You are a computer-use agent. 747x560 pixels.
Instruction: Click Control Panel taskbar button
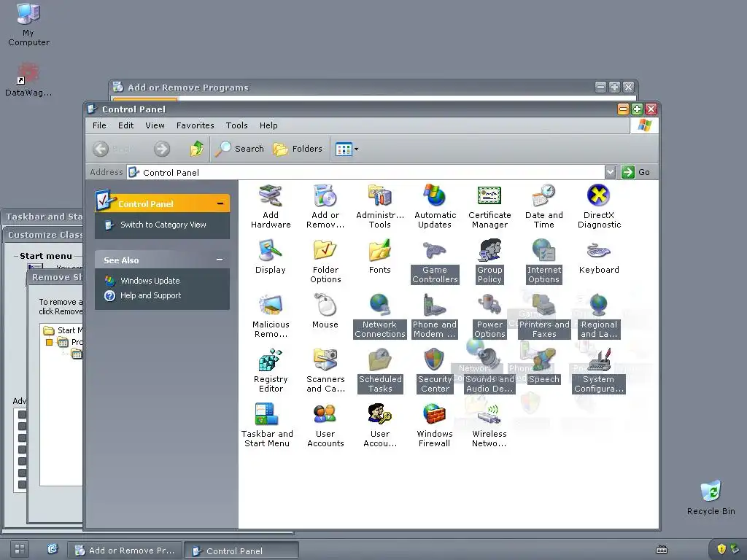[241, 551]
